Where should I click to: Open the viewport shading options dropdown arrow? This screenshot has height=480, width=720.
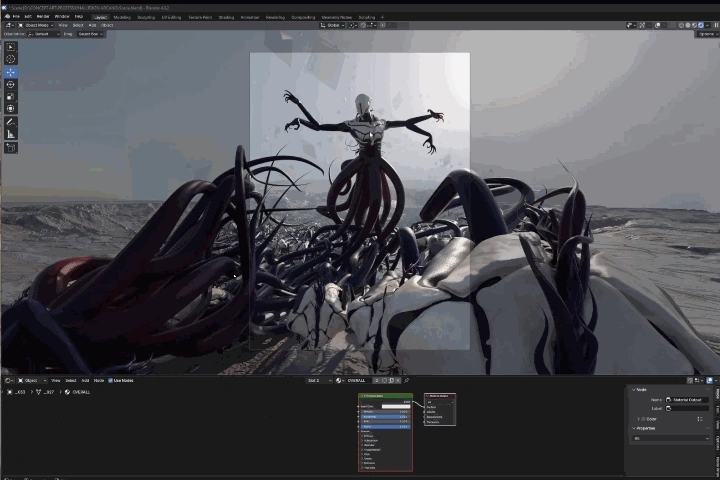(708, 25)
